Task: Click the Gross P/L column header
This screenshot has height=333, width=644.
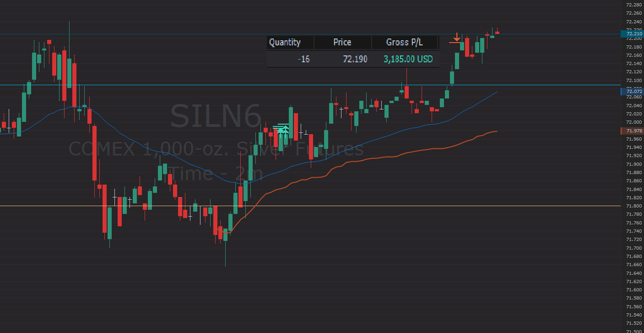Action: (x=405, y=42)
